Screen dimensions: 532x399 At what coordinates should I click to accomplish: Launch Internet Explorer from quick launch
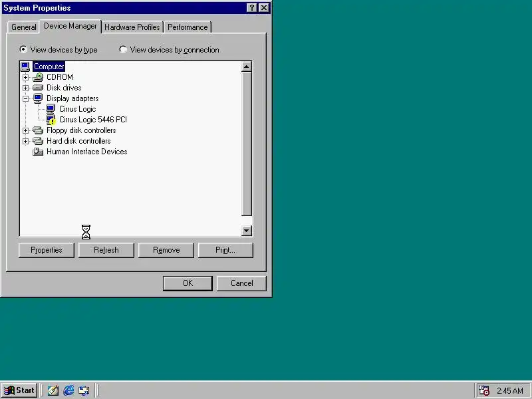pos(68,390)
